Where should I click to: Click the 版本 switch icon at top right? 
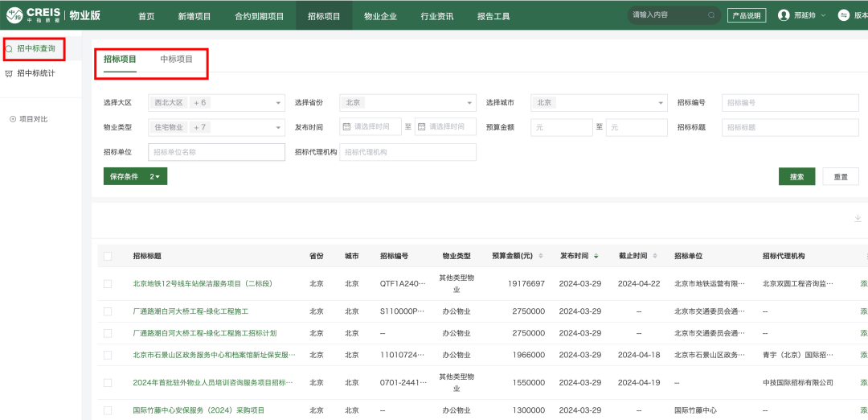(844, 15)
